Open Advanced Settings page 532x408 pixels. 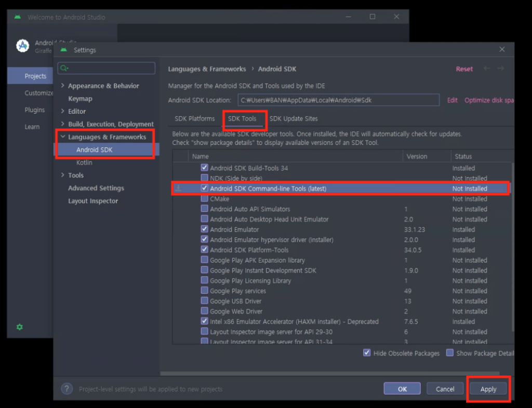click(x=96, y=188)
